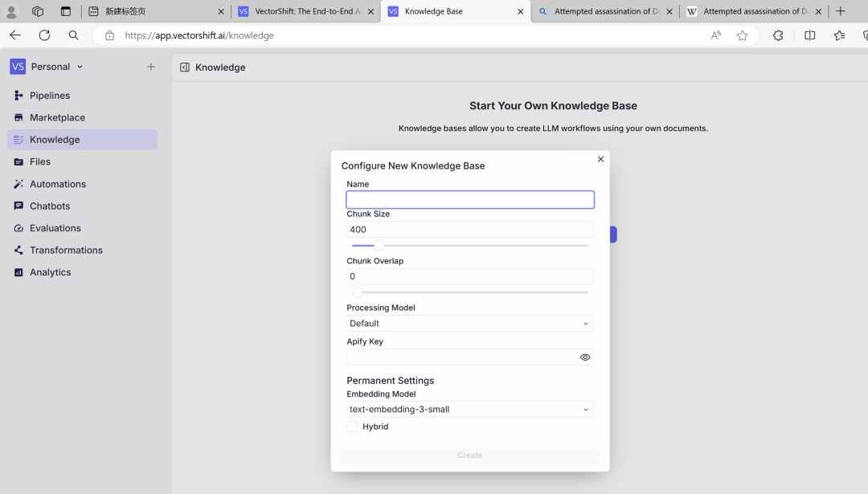Click the Chatbots speech bubble icon
868x494 pixels.
tap(18, 206)
